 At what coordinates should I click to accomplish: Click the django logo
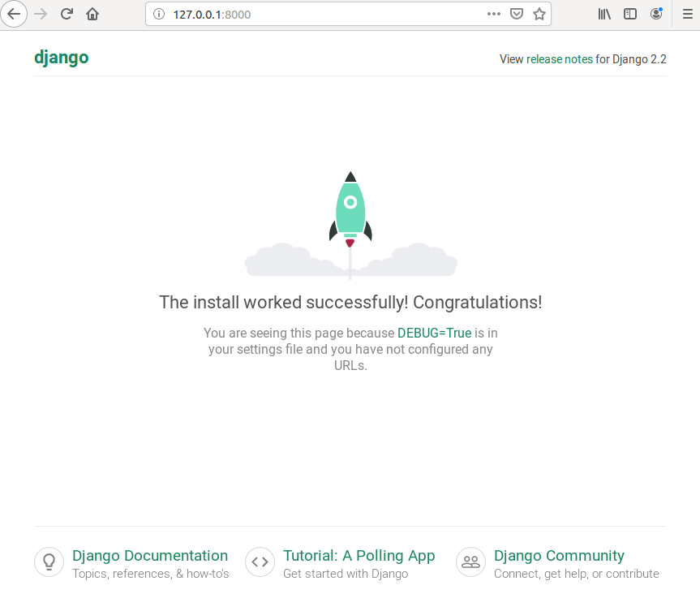[x=61, y=58]
